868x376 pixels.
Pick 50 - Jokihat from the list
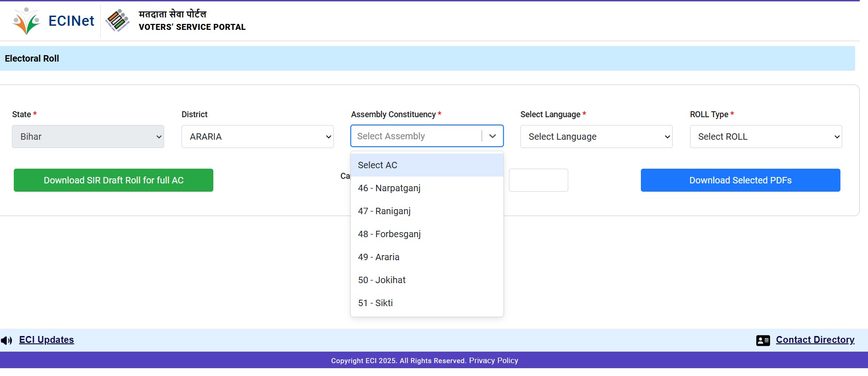tap(382, 280)
